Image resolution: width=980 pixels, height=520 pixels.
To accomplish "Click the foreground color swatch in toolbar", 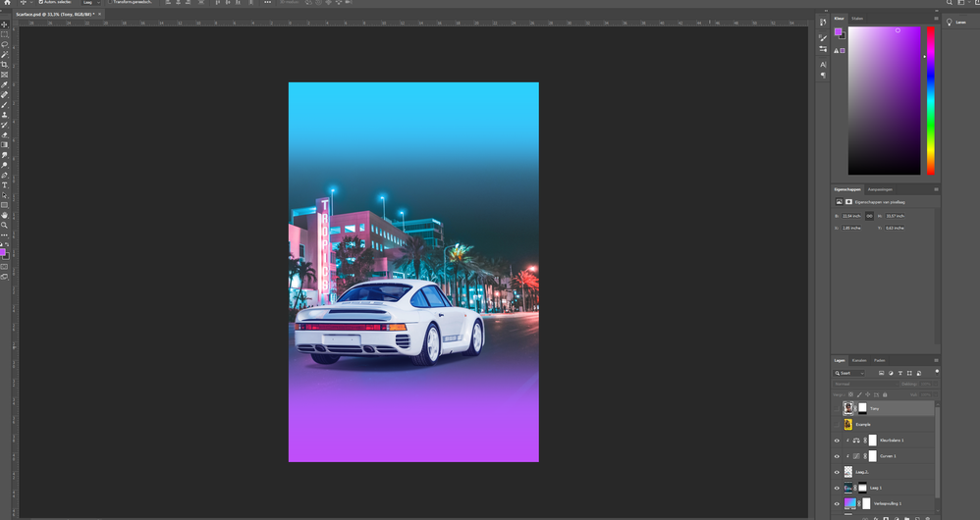I will 3,252.
